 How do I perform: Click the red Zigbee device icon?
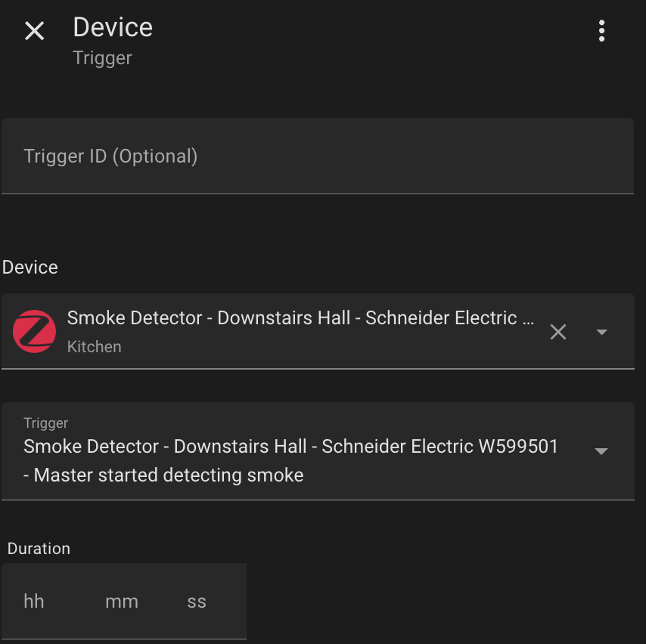tap(34, 331)
